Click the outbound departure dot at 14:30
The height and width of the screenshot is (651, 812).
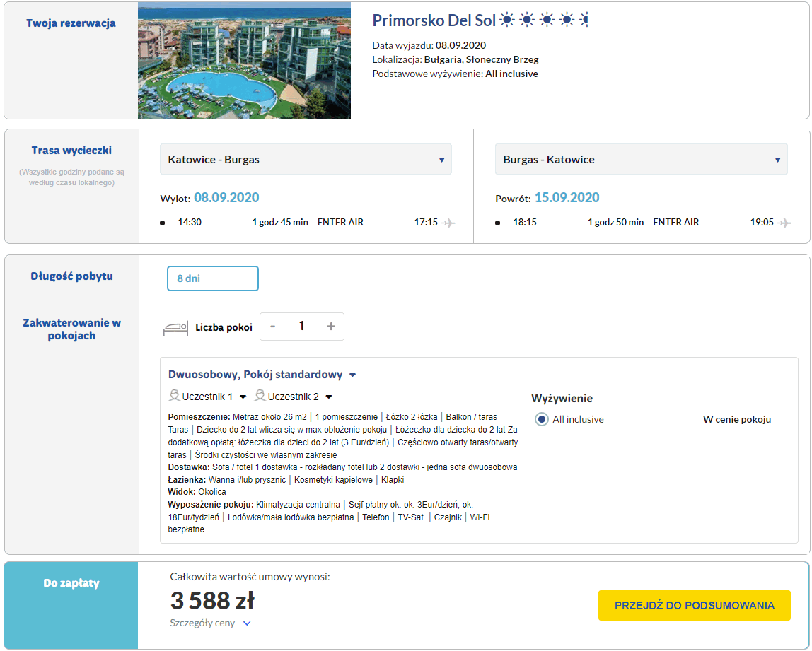(163, 223)
